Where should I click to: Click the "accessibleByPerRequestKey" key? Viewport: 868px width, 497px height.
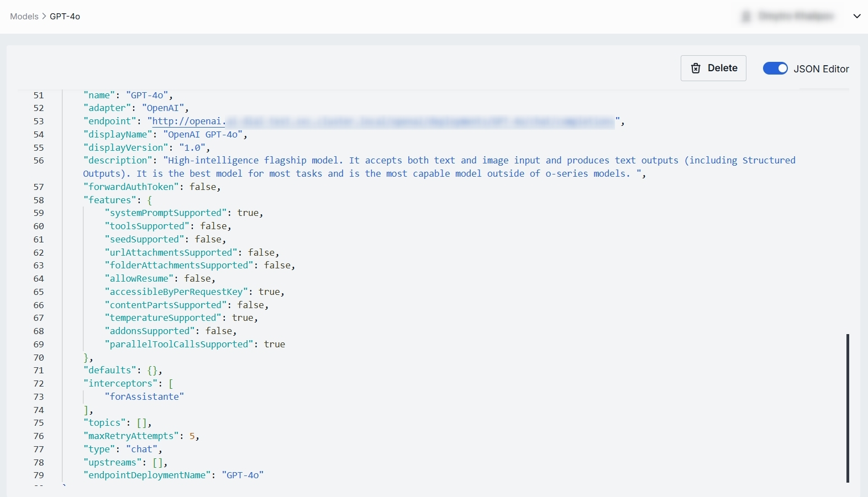(x=176, y=292)
